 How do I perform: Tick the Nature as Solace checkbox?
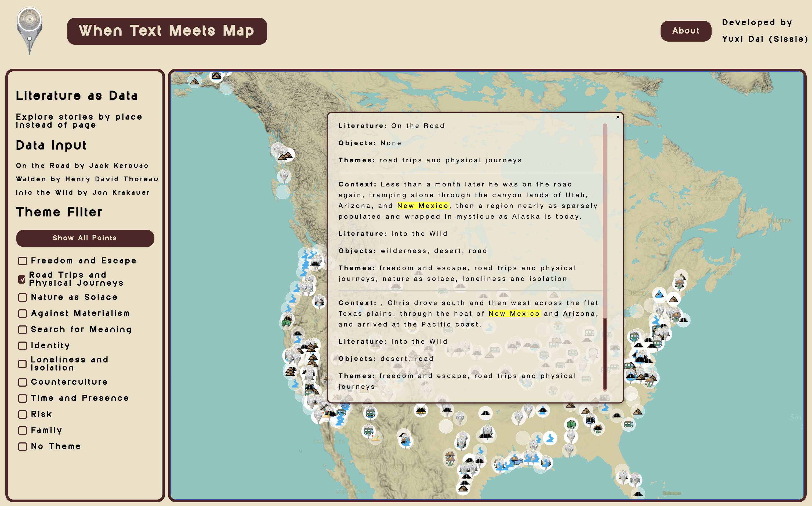(23, 297)
